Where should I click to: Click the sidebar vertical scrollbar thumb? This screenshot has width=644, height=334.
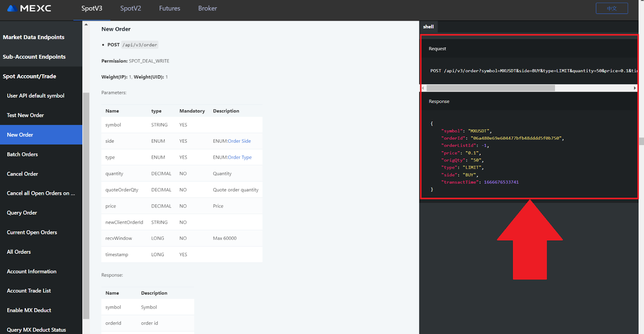click(x=86, y=205)
